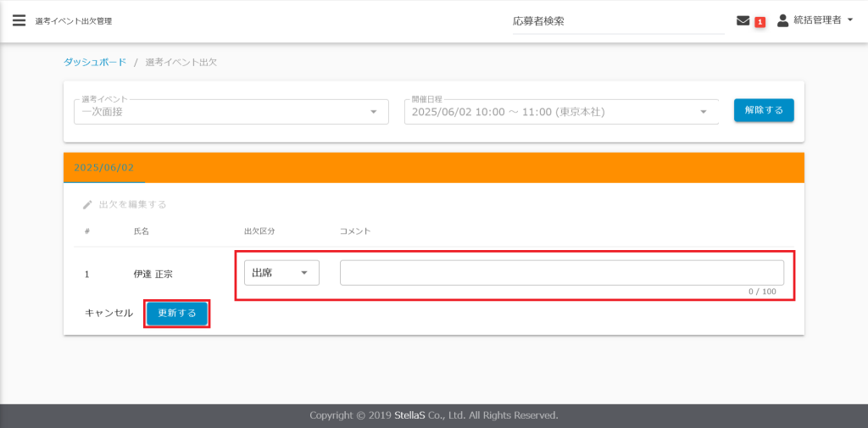Go to ダッシュボード breadcrumb link

click(x=95, y=62)
